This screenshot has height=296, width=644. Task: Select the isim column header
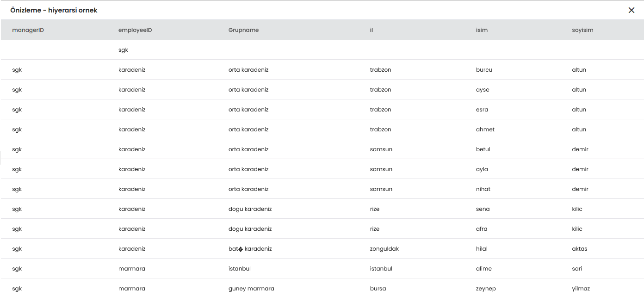point(482,30)
